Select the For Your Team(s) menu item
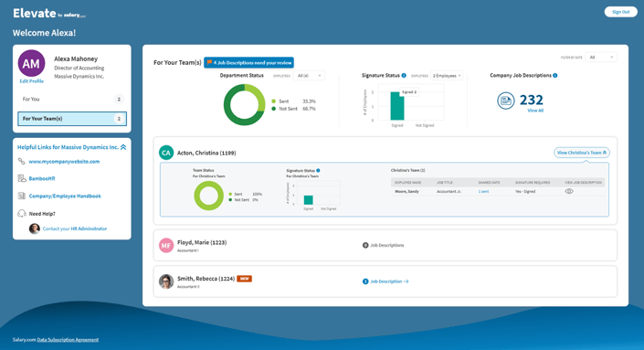The width and height of the screenshot is (644, 350). tap(72, 119)
